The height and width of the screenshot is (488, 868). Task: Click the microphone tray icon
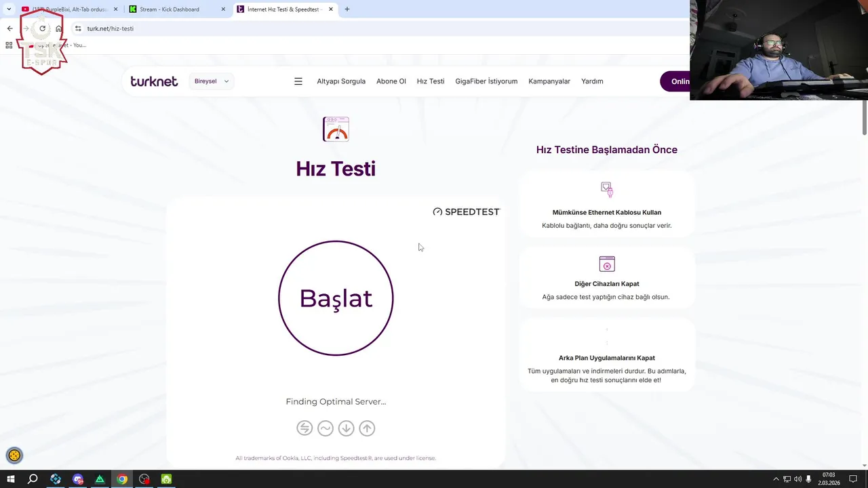tap(808, 479)
